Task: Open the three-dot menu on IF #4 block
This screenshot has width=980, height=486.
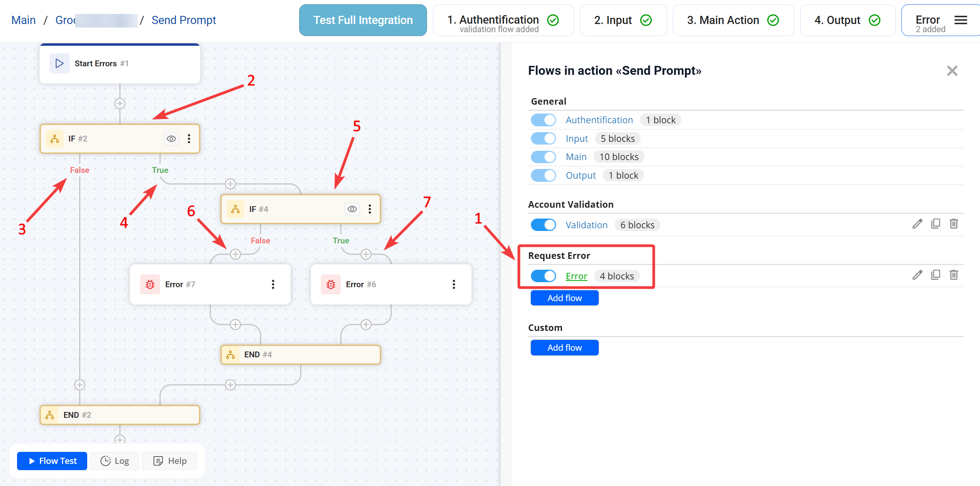Action: (370, 209)
